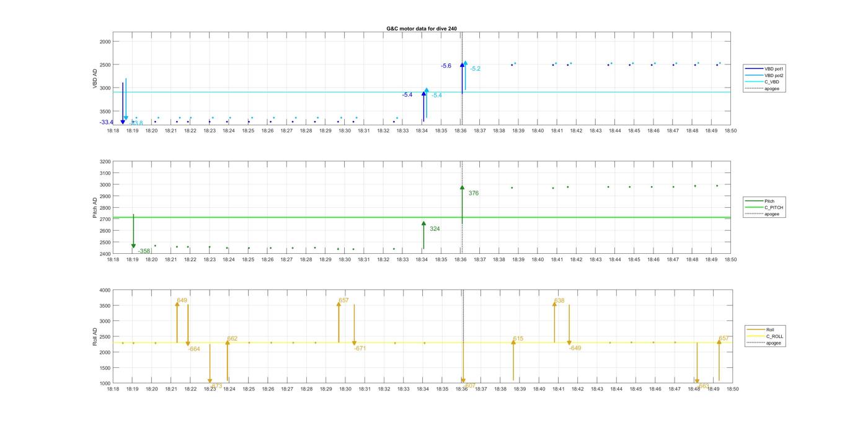Click the '376' pitch data label
The width and height of the screenshot is (868, 430).
[x=474, y=194]
